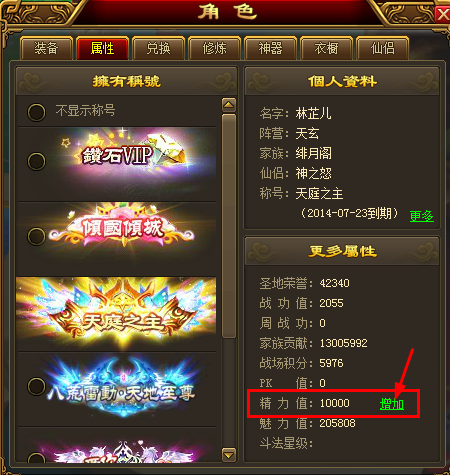Viewport: 450px width, 475px height.
Task: Switch to the 神器 tab
Action: [x=270, y=48]
